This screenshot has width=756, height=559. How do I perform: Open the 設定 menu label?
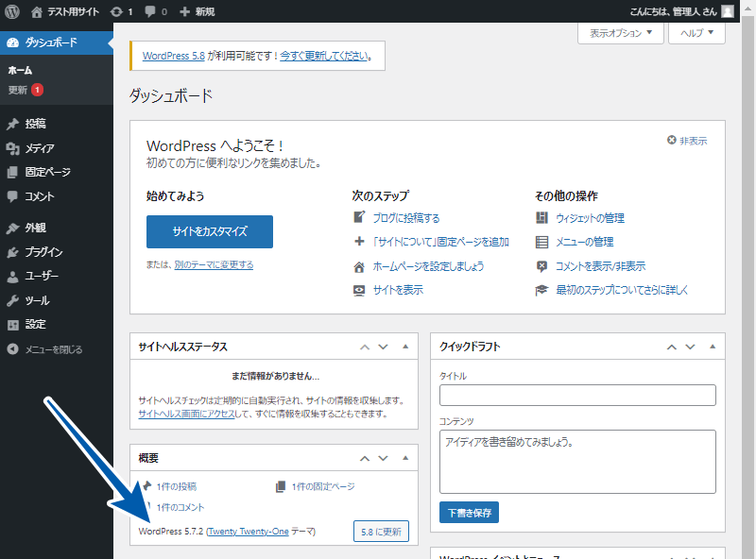pyautogui.click(x=35, y=324)
